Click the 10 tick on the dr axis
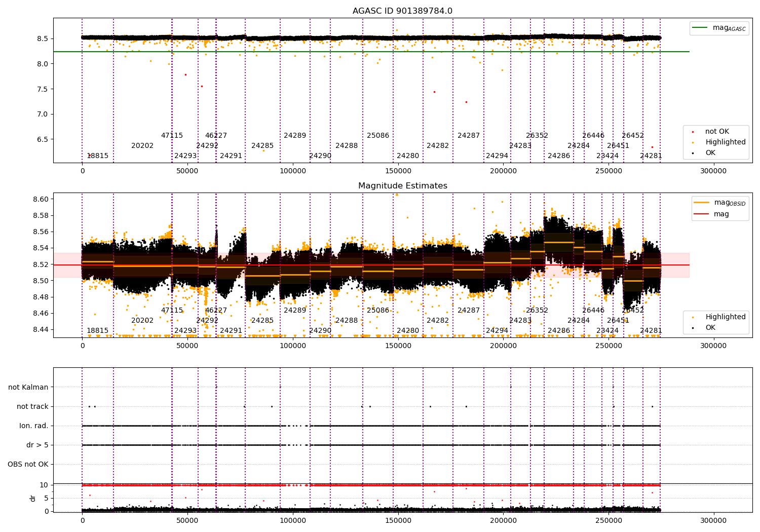This screenshot has width=760, height=532. pyautogui.click(x=44, y=485)
